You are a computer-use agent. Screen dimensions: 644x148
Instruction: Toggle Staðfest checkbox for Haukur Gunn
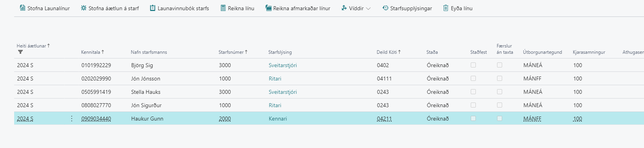pyautogui.click(x=473, y=119)
